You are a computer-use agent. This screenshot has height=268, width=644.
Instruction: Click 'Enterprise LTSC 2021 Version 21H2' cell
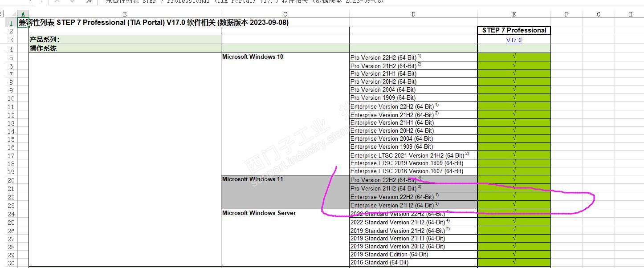(x=413, y=155)
